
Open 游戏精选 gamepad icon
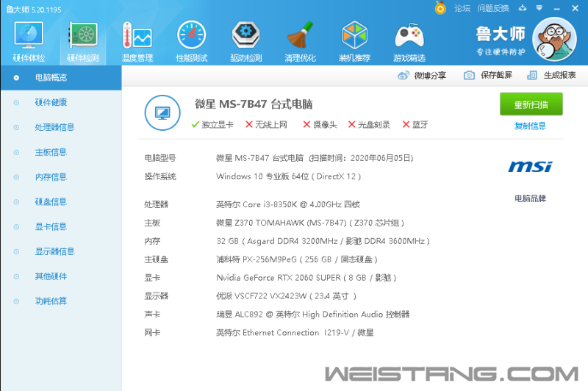click(x=409, y=40)
